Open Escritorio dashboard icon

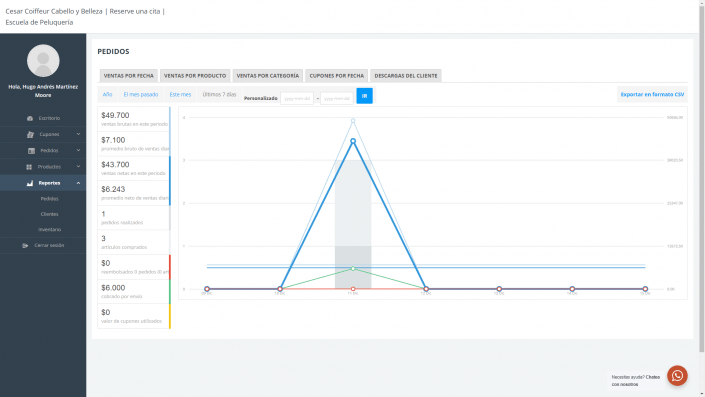tap(30, 118)
